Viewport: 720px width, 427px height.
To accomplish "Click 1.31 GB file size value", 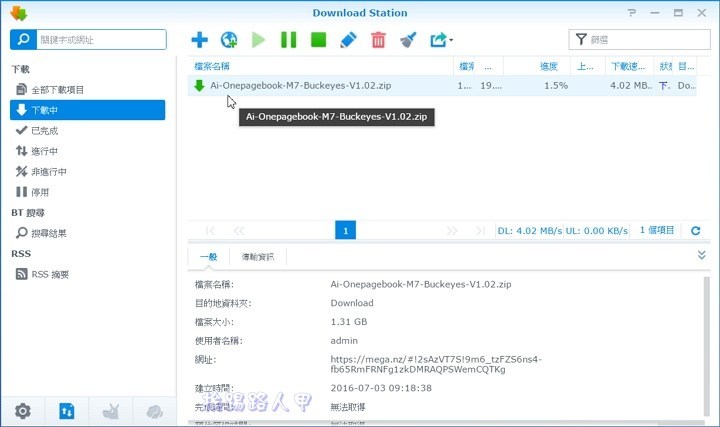I will 349,322.
